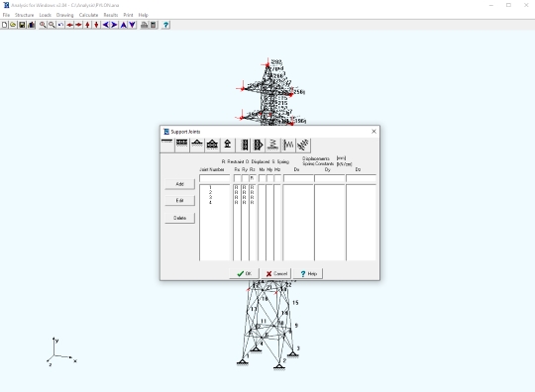Click the save diskette toolbar icon

click(22, 25)
